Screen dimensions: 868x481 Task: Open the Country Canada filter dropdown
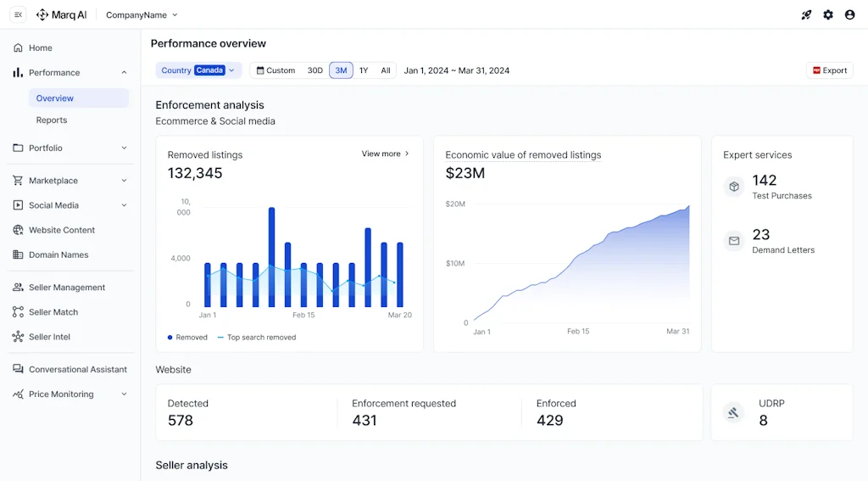(198, 70)
